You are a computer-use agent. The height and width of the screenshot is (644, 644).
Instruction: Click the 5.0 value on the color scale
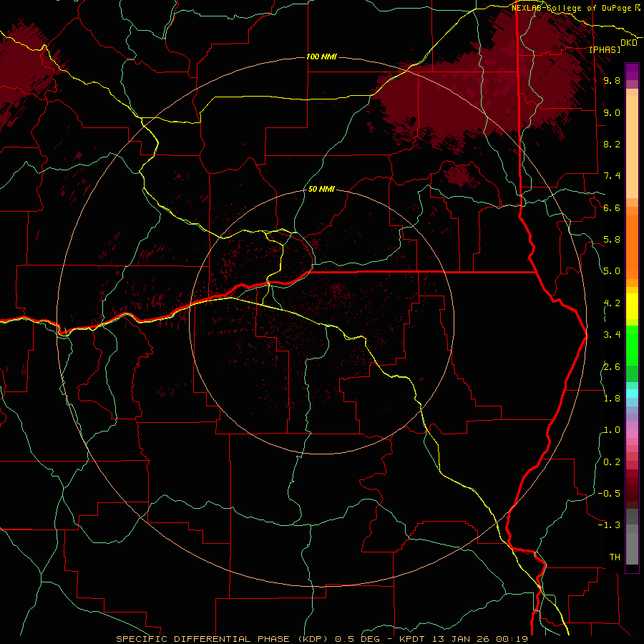point(612,271)
